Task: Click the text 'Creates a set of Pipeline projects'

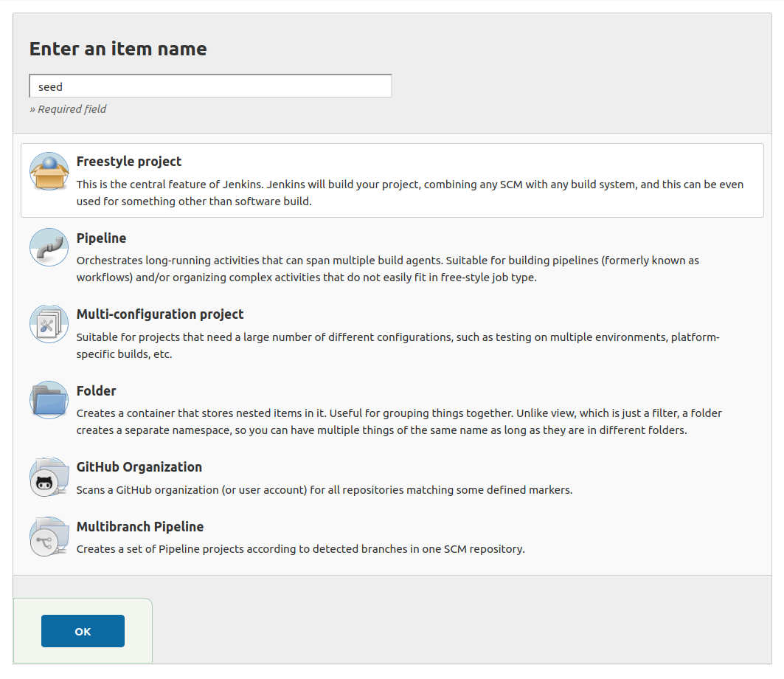Action: tap(300, 549)
